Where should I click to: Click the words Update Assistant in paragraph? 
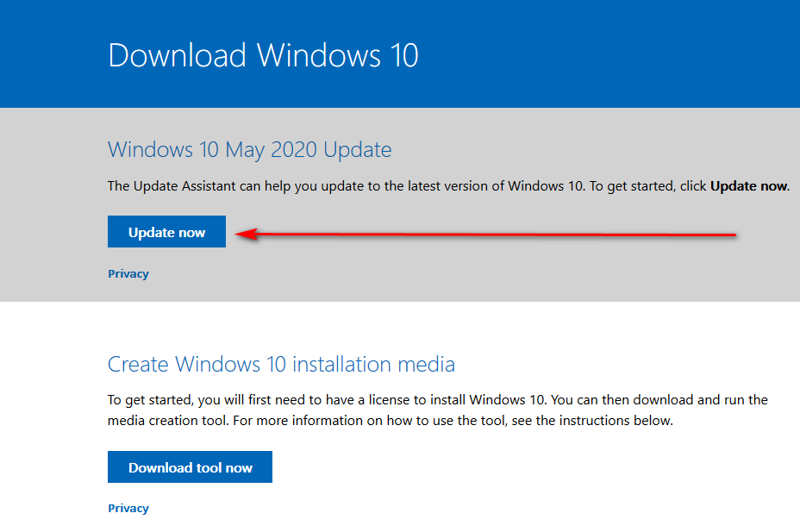click(186, 186)
